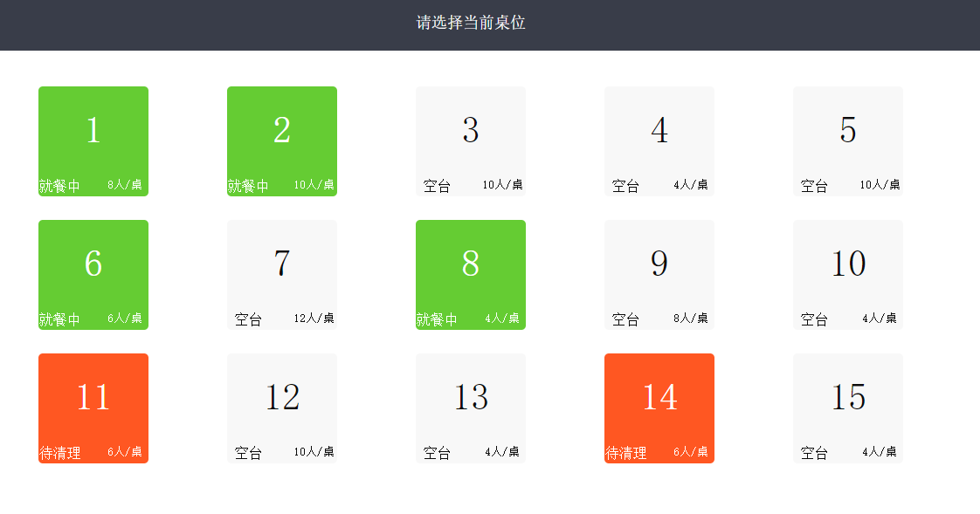Click 10人/桌 capacity on table 3
The height and width of the screenshot is (514, 980).
click(x=502, y=185)
